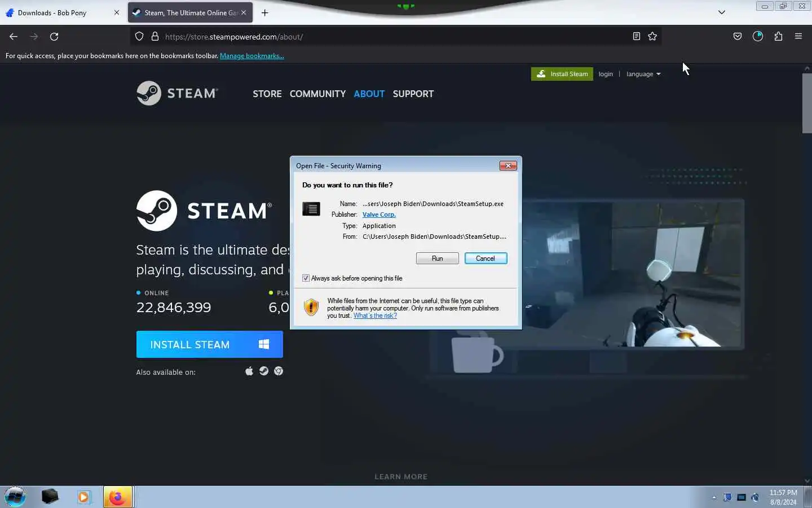Open the SUPPORT menu item
The height and width of the screenshot is (508, 812).
(413, 94)
